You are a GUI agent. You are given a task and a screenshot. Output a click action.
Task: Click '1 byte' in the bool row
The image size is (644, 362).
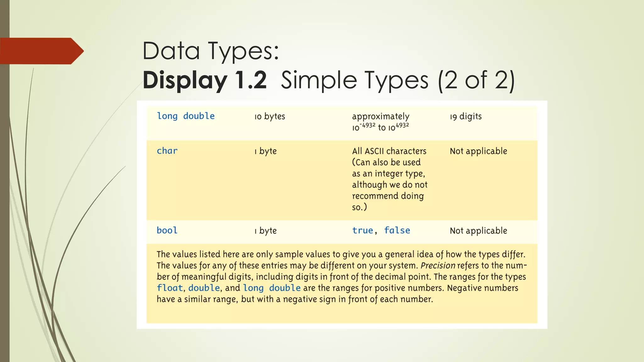pyautogui.click(x=266, y=231)
